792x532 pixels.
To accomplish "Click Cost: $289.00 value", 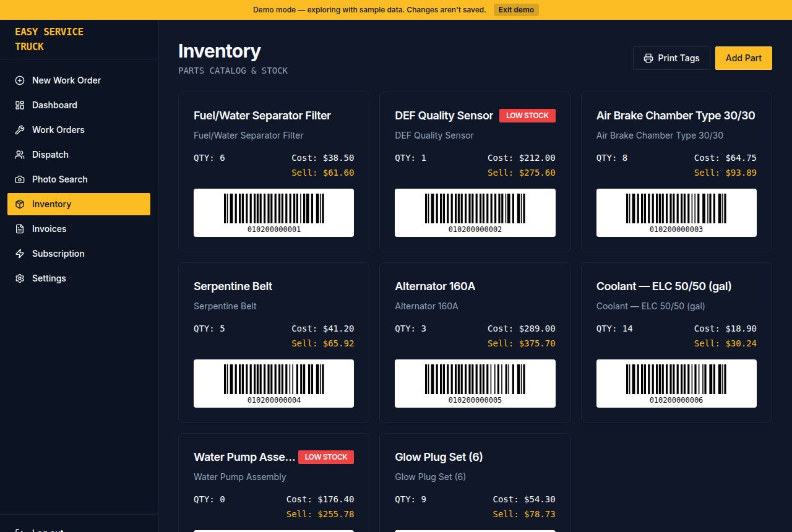I will click(522, 328).
